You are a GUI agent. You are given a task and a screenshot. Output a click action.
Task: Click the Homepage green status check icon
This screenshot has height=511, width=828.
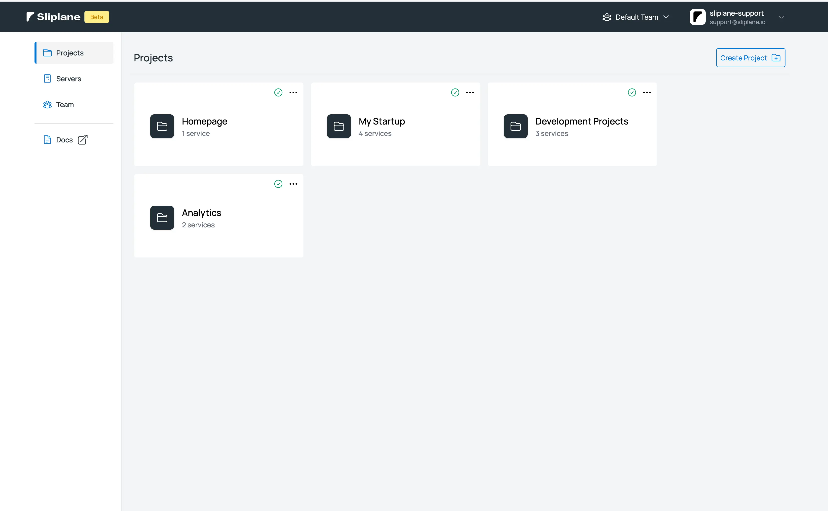coord(278,92)
